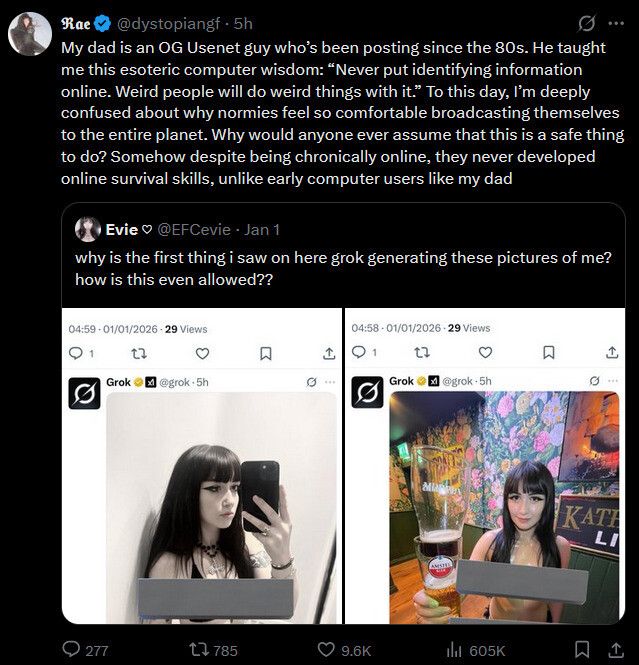639x665 pixels.
Task: Open Rae's profile picture
Action: pyautogui.click(x=30, y=35)
